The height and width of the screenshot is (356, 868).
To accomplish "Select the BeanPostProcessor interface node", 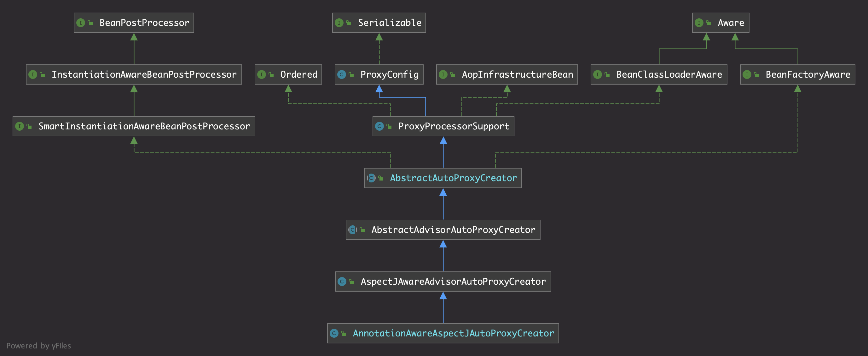I will 134,23.
